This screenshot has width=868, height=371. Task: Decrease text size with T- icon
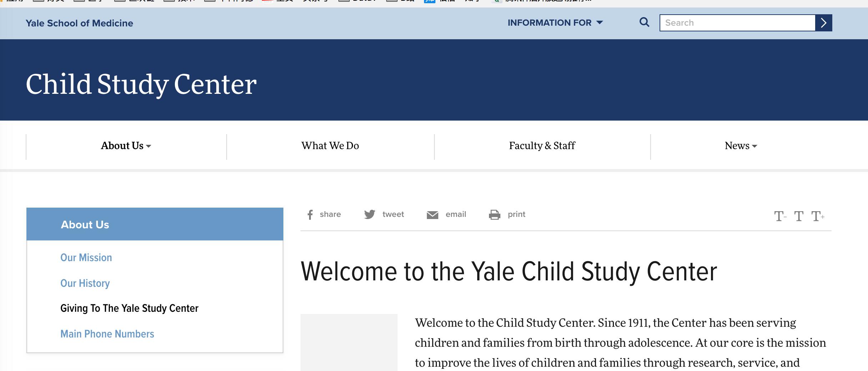click(780, 216)
